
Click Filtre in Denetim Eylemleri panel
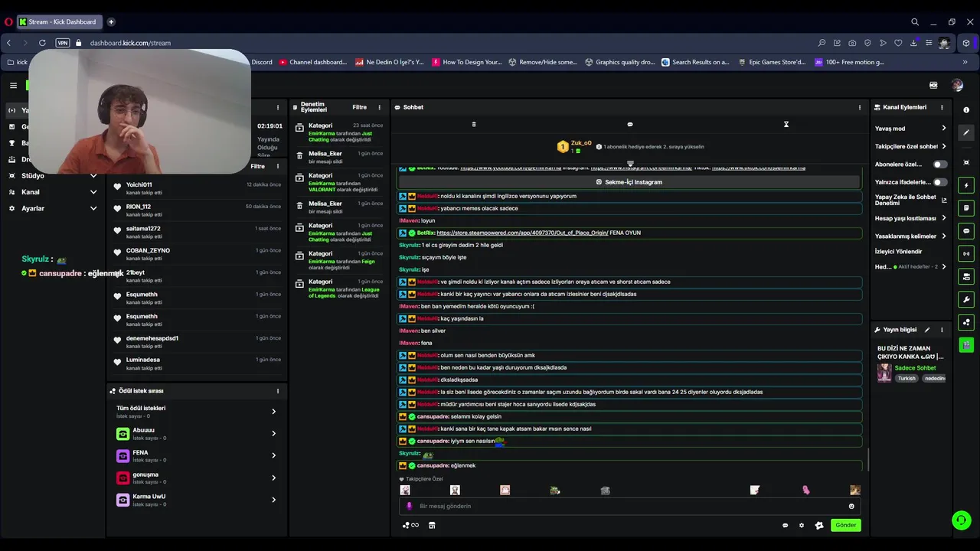pyautogui.click(x=359, y=107)
